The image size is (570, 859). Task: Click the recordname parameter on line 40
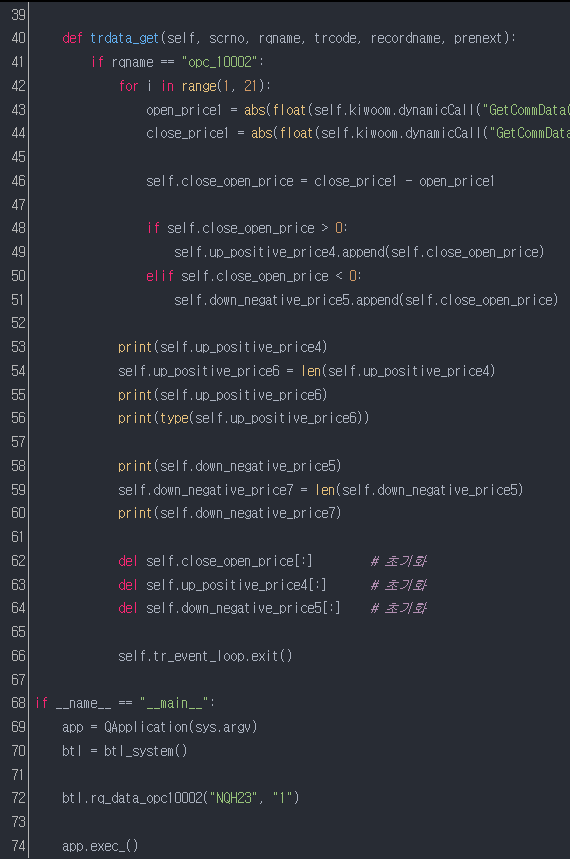(x=406, y=38)
